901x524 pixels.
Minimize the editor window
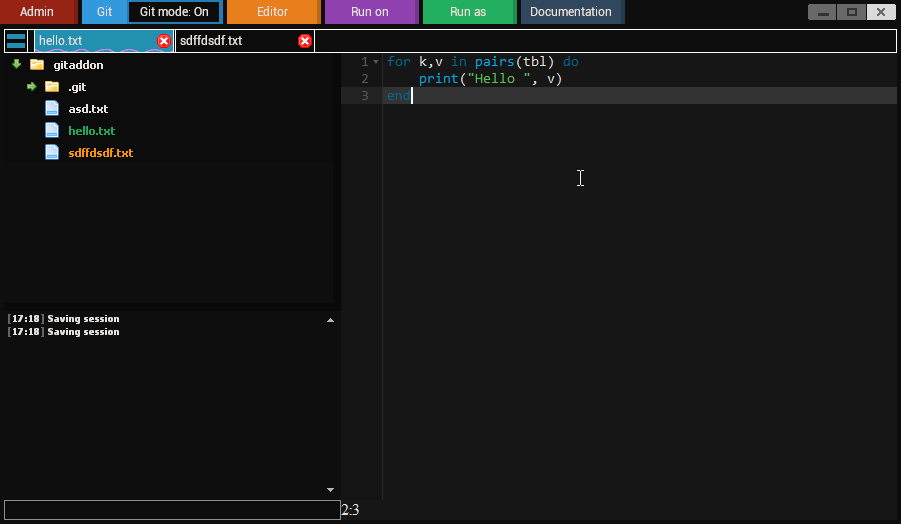822,11
